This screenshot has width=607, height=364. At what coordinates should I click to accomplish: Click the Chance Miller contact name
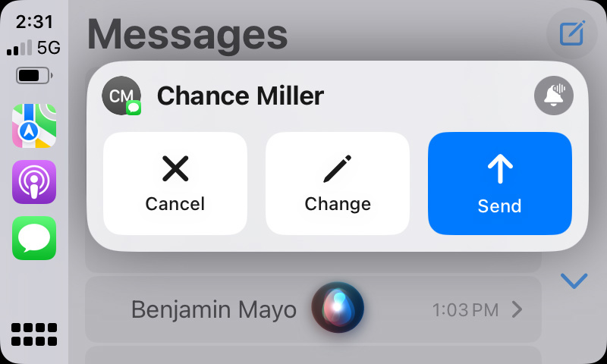[241, 96]
